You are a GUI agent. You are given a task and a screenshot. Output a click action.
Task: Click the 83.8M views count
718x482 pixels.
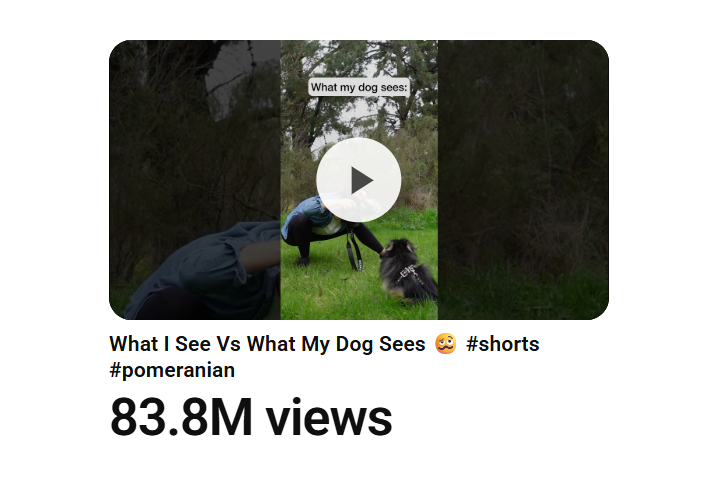[x=251, y=417]
